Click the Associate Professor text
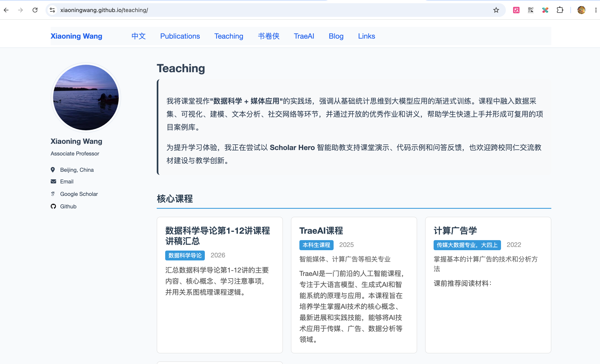600x364 pixels. (75, 153)
